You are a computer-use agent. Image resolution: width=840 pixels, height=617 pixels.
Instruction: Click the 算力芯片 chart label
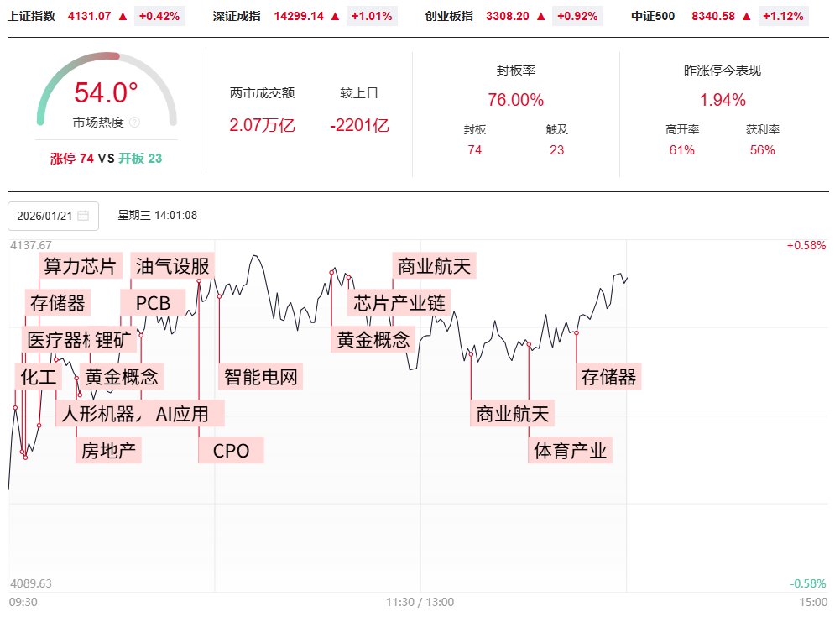click(x=81, y=266)
